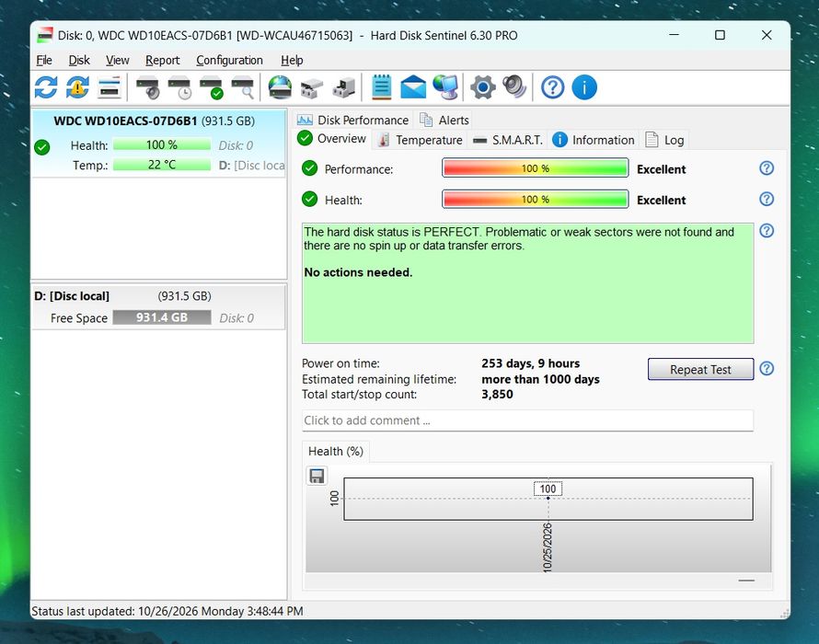
Task: Open the Configuration menu
Action: tap(229, 60)
